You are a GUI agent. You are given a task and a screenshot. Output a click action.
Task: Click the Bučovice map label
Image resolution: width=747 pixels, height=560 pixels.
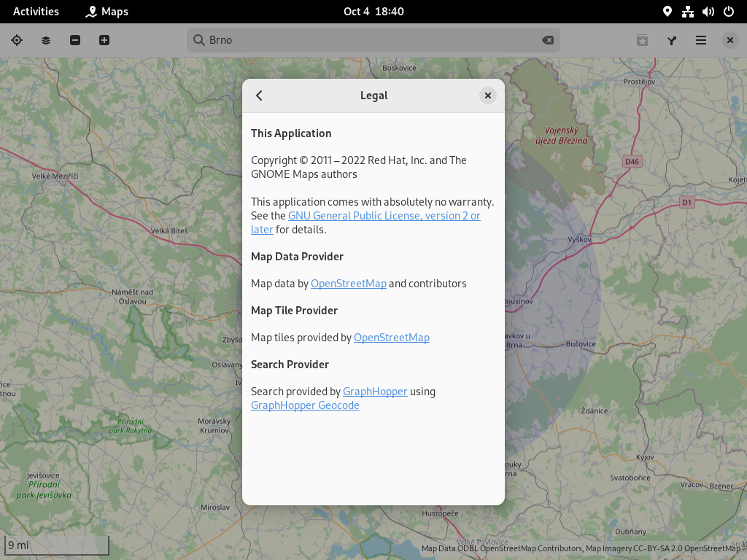tap(581, 344)
